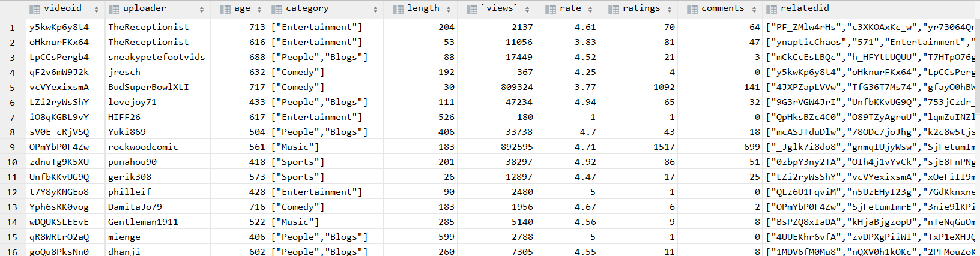Click rate cell 3.77
980x256 pixels.
(585, 87)
